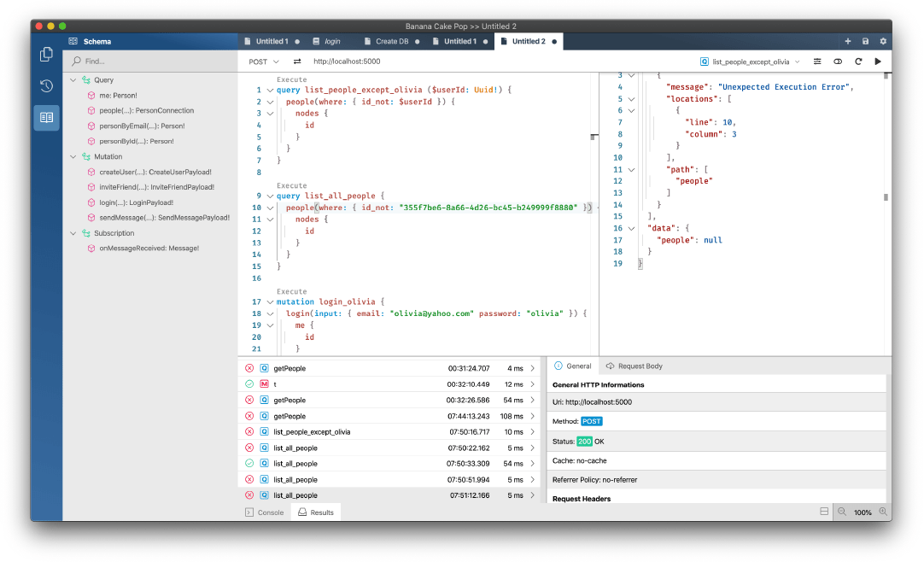Toggle the bottom panel layout icon
924x562 pixels.
pyautogui.click(x=824, y=512)
